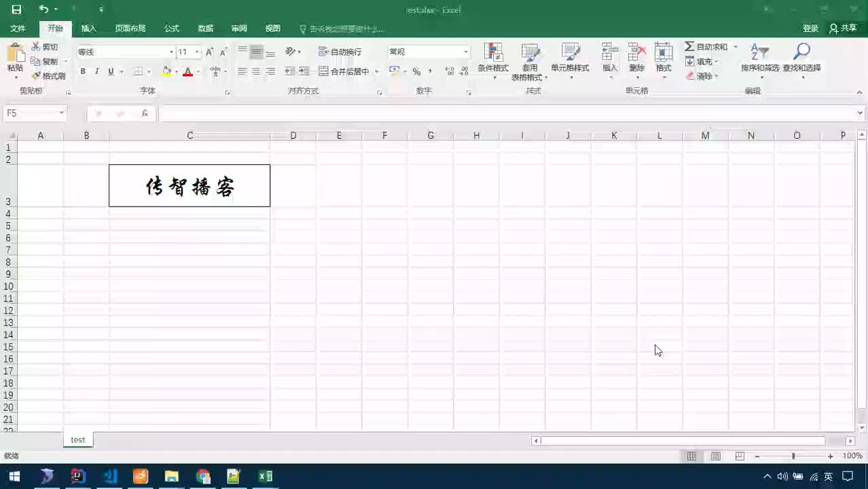Image resolution: width=868 pixels, height=489 pixels.
Task: Activate the Format Painter (格式刷)
Action: coord(48,76)
